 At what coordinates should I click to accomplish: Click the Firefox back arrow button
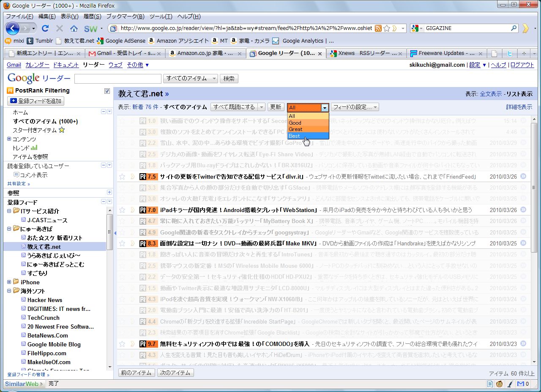click(13, 28)
